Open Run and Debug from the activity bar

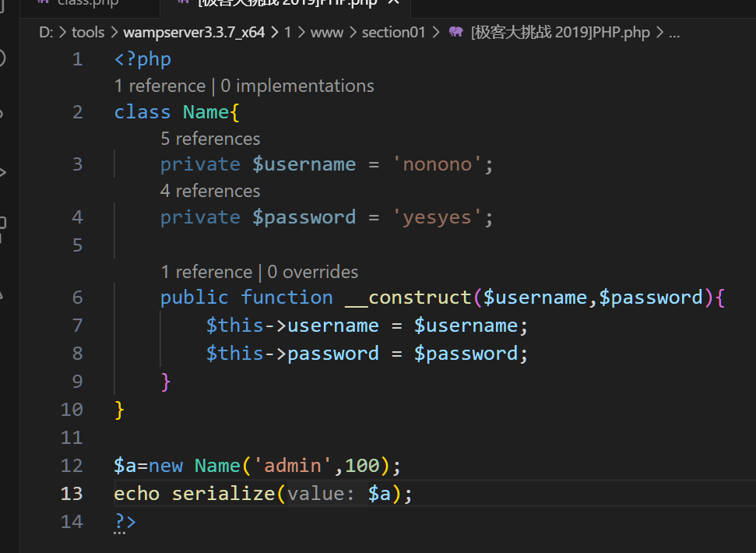point(2,171)
